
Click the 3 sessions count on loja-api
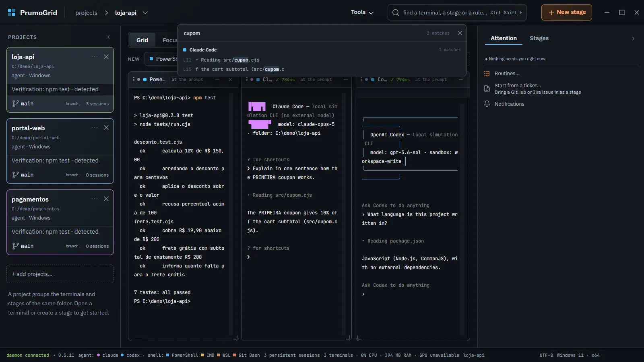[x=97, y=104]
